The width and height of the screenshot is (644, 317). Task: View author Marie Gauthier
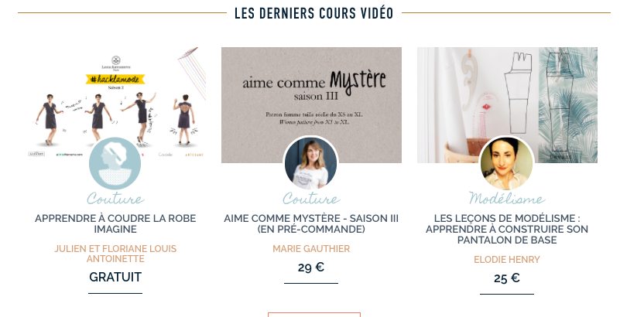311,248
